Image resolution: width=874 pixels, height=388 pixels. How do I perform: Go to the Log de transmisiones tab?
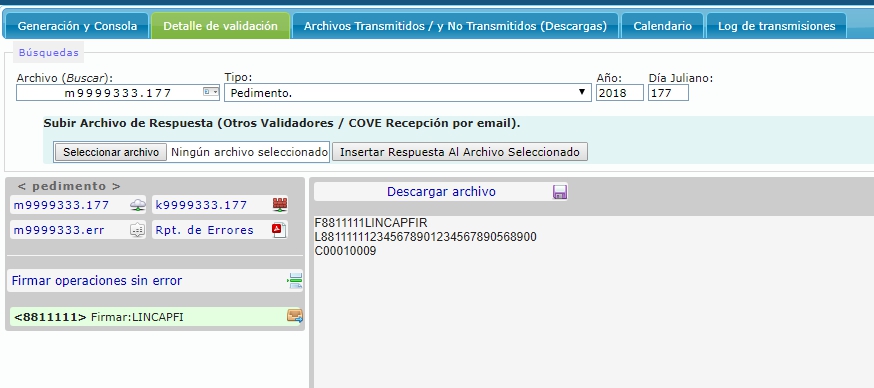(x=776, y=26)
